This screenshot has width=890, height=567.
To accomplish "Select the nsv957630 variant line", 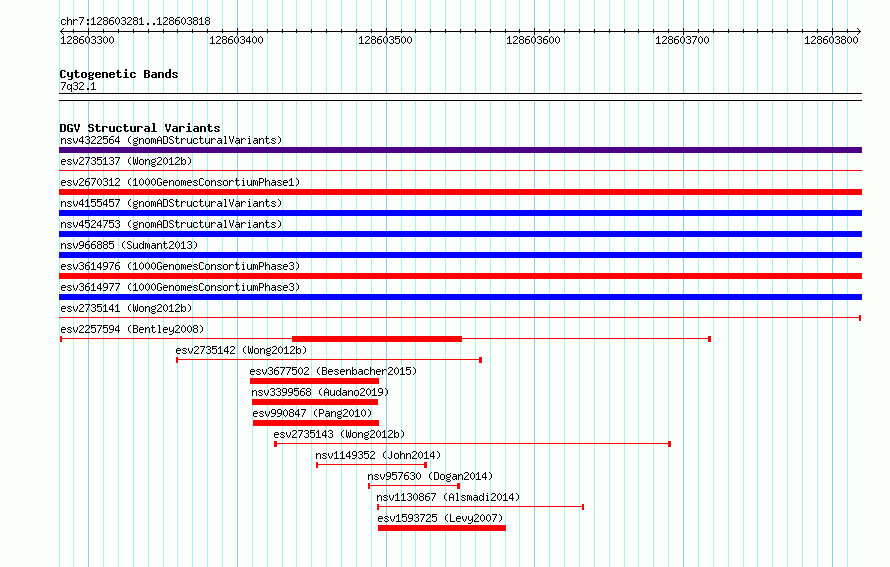I will (414, 486).
